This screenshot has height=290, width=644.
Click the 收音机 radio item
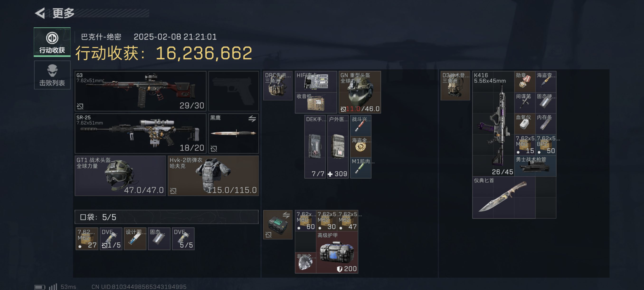(x=316, y=103)
